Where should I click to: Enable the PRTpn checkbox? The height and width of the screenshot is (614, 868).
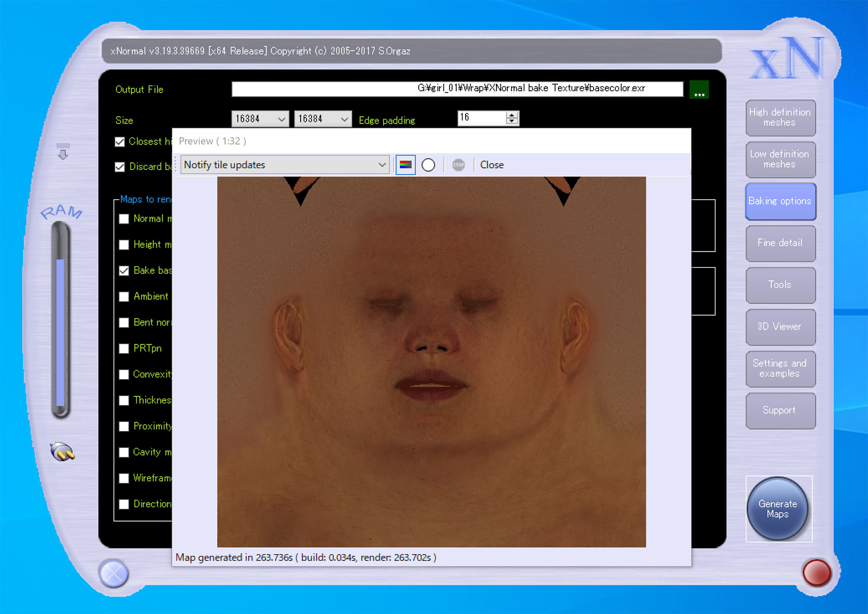(x=124, y=349)
